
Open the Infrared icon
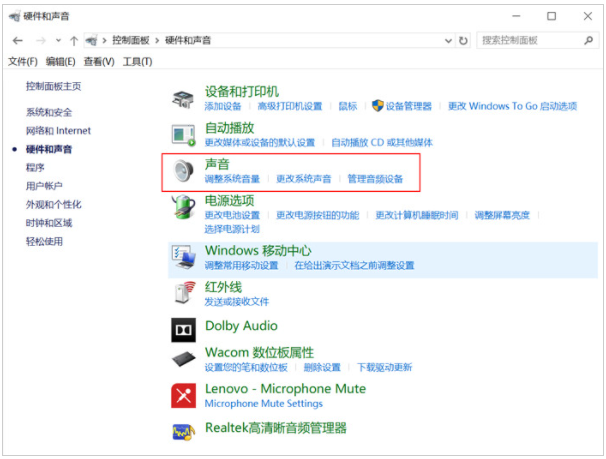183,292
